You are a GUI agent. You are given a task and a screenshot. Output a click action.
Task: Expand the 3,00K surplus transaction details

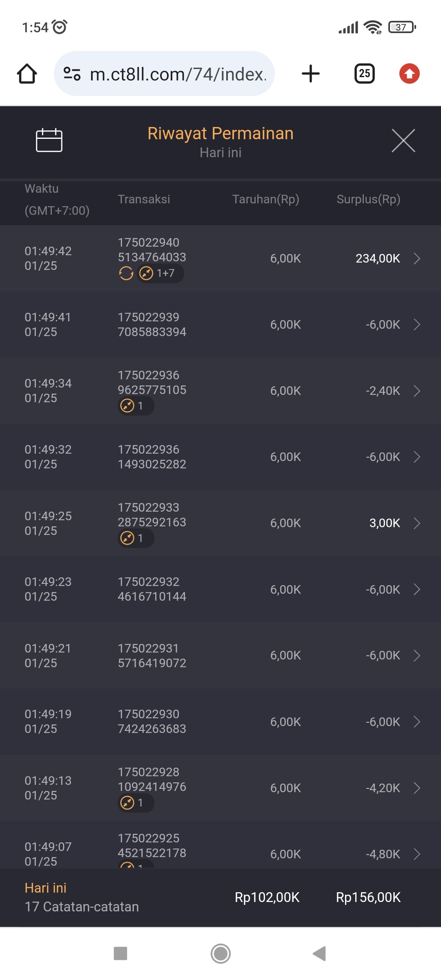416,523
